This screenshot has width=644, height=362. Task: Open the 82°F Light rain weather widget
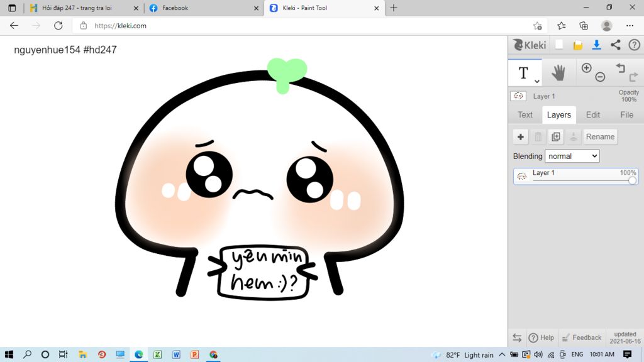[x=462, y=354]
